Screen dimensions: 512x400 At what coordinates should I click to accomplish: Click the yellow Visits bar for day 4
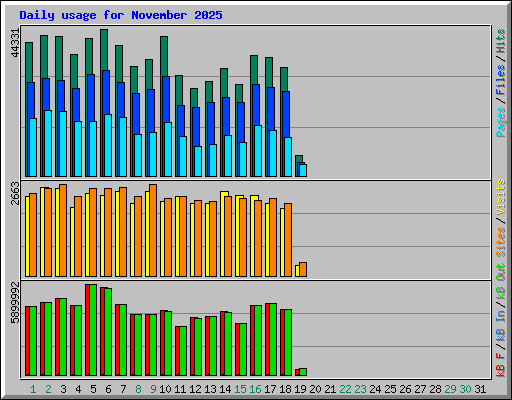pos(72,242)
